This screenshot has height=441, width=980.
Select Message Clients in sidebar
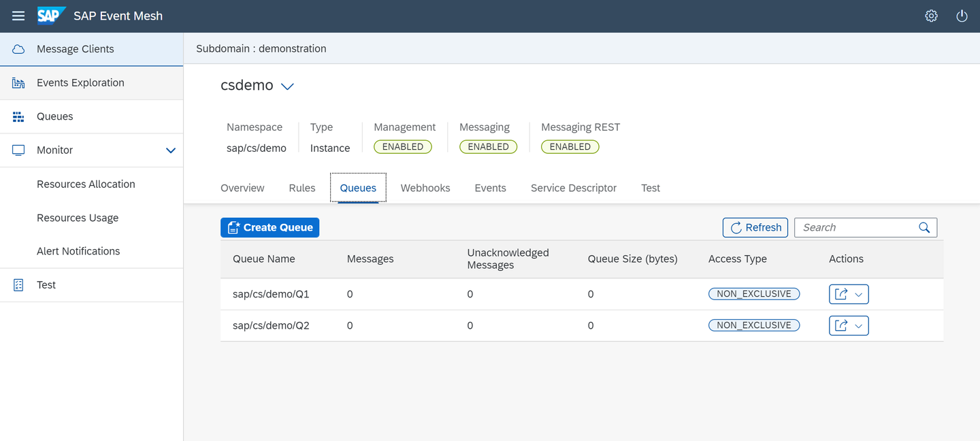click(92, 49)
